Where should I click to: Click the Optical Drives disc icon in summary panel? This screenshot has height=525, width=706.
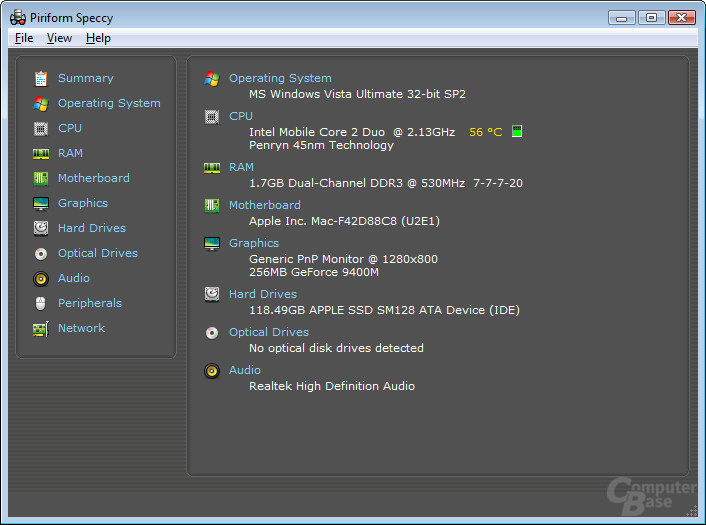tap(212, 333)
